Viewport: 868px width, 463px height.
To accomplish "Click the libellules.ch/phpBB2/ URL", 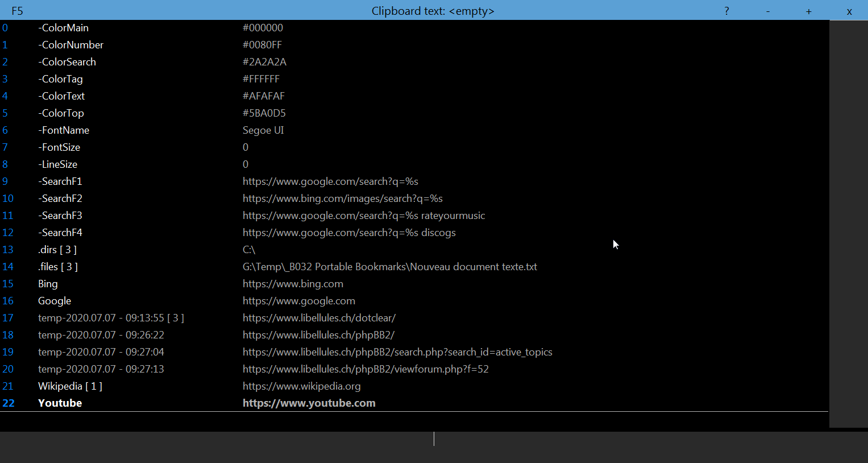I will coord(318,335).
